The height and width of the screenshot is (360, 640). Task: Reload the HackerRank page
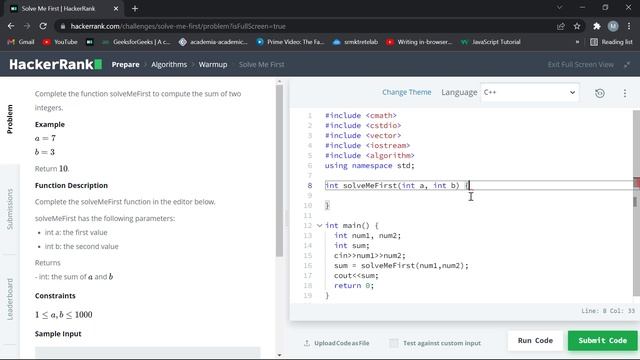43,26
